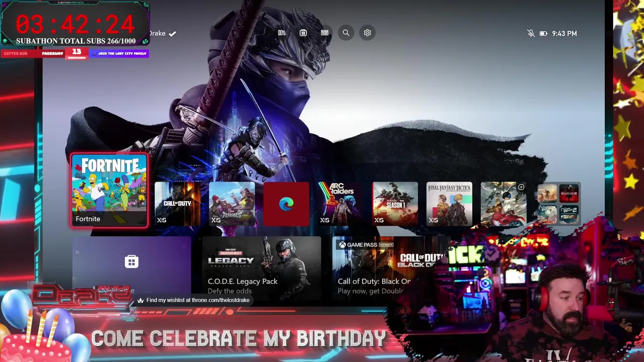Click the Gifted Sub Fadeaway label
The width and height of the screenshot is (644, 362).
pyautogui.click(x=33, y=53)
